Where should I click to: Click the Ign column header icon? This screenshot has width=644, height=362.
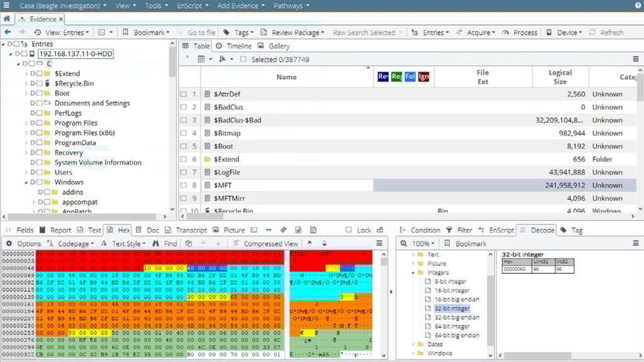point(423,77)
